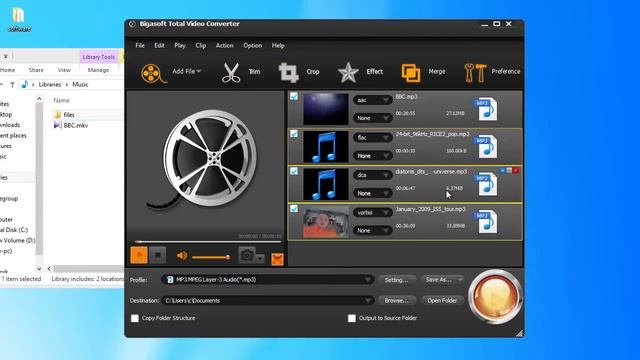The width and height of the screenshot is (640, 360).
Task: Open the Clip menu
Action: click(201, 46)
